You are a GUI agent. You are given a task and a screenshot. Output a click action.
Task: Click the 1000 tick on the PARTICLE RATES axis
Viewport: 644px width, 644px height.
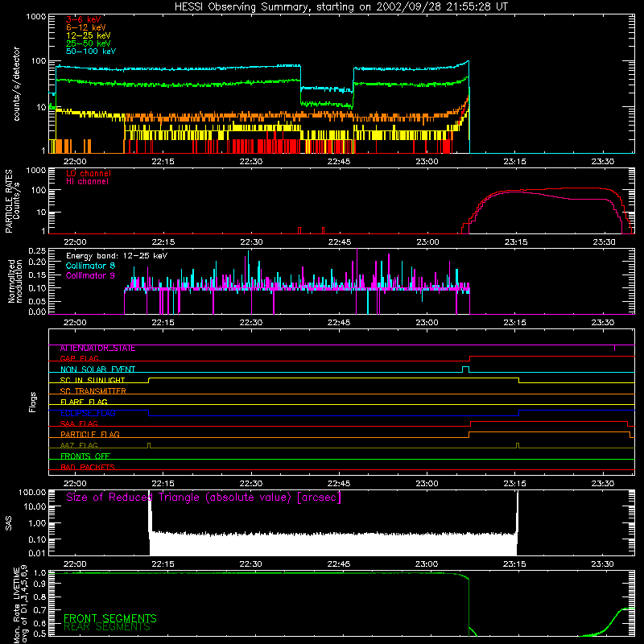coord(35,171)
